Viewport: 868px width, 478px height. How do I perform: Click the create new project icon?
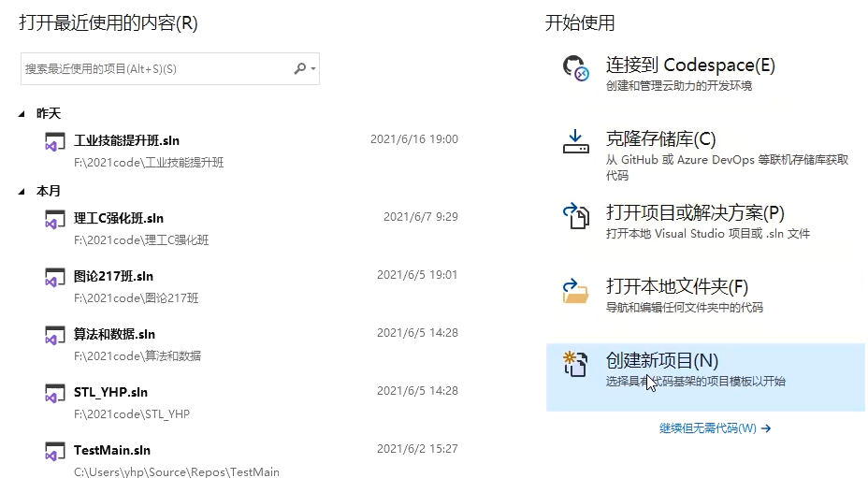pos(574,364)
